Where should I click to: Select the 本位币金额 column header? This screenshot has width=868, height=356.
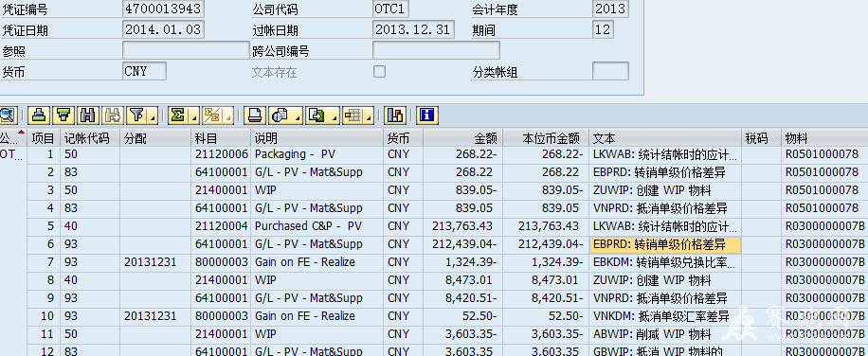tap(546, 138)
